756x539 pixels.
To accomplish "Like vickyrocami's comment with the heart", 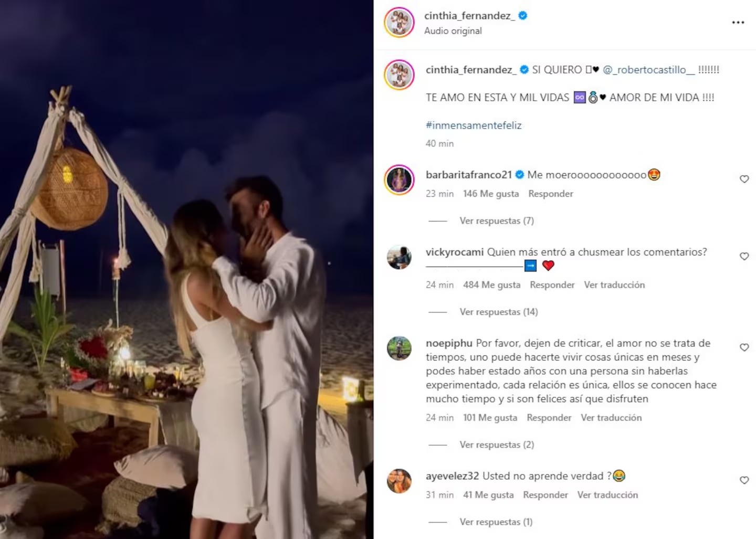I will point(744,256).
